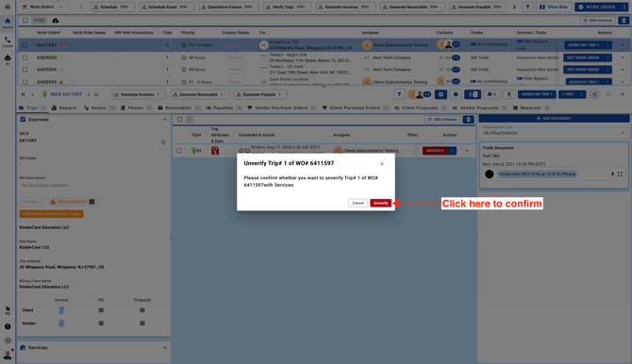Open Materials tab in work order detail

[531, 108]
